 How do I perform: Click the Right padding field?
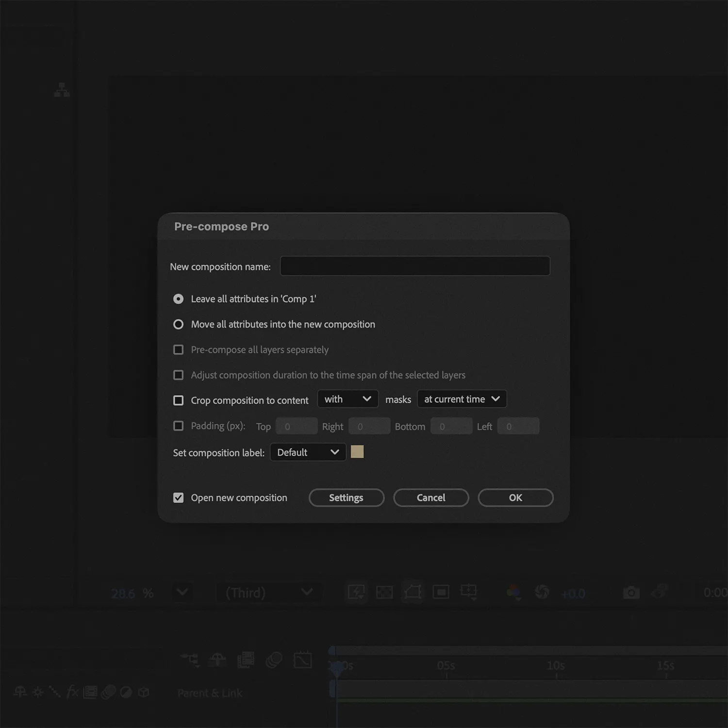coord(369,426)
